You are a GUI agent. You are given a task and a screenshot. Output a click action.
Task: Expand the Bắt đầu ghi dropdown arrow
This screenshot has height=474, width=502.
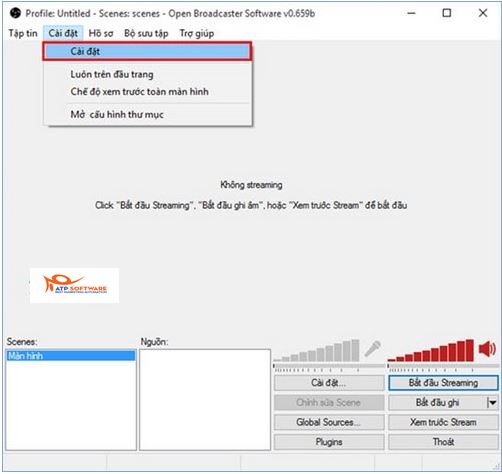[x=492, y=403]
